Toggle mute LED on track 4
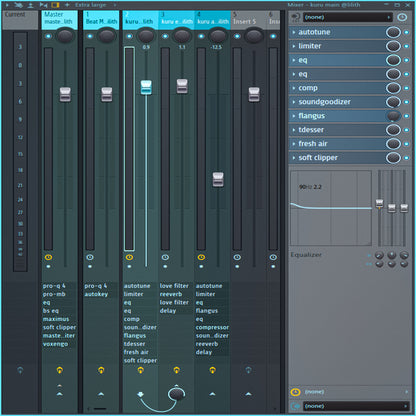 [201, 36]
